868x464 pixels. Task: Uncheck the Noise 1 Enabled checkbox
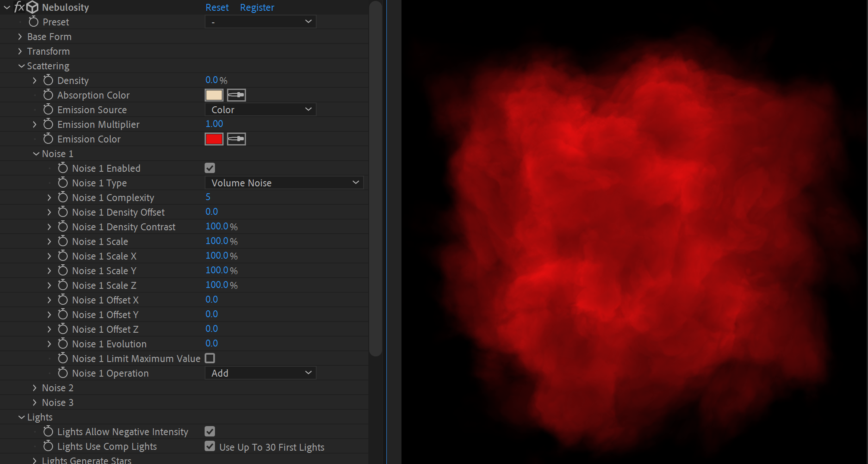210,168
